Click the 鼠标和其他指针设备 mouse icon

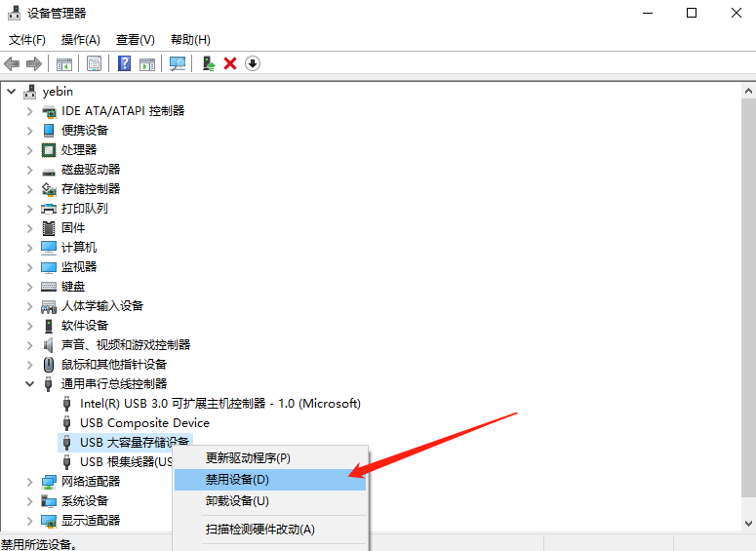49,365
